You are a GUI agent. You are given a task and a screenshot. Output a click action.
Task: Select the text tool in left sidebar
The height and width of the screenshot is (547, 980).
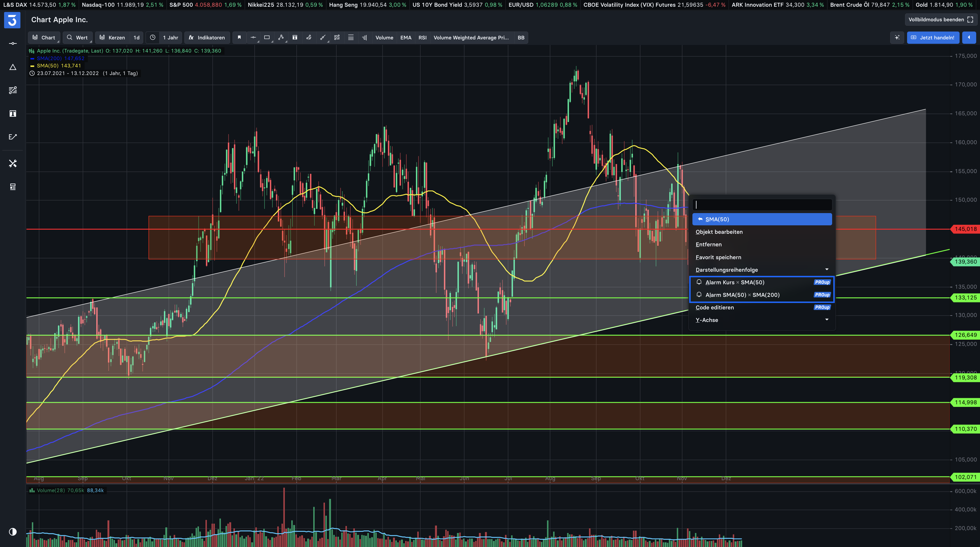13,114
